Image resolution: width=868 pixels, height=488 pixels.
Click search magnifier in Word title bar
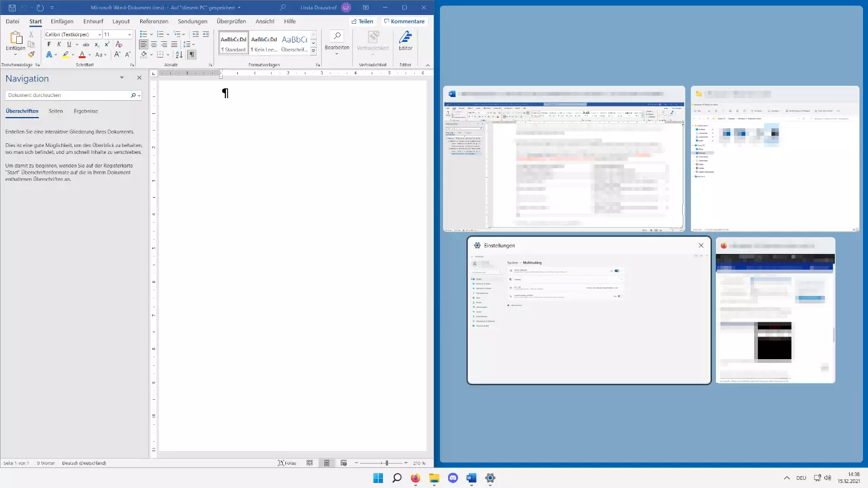click(283, 8)
